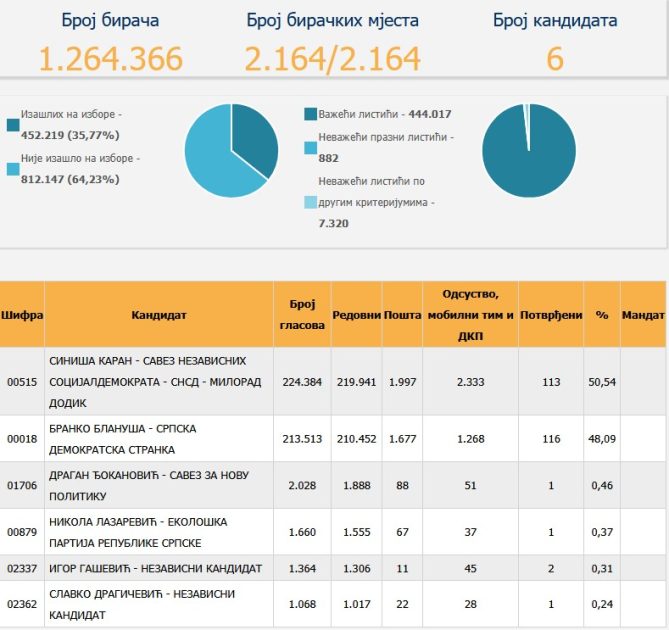Click the Потврђени column header

pyautogui.click(x=551, y=314)
